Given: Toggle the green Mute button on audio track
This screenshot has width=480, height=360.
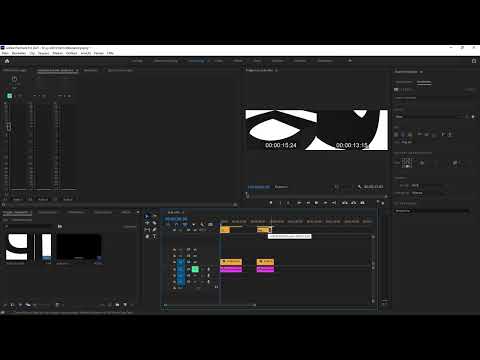Looking at the screenshot, I should (195, 269).
